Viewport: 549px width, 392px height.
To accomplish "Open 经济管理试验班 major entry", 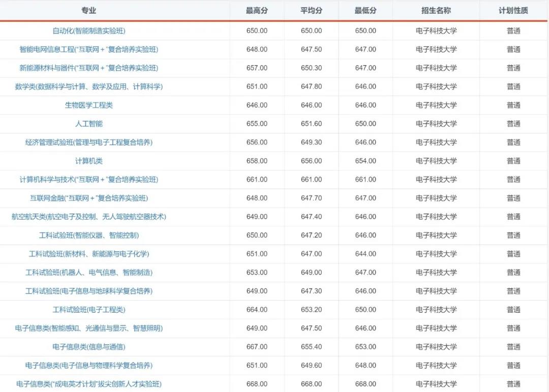I will (x=89, y=142).
